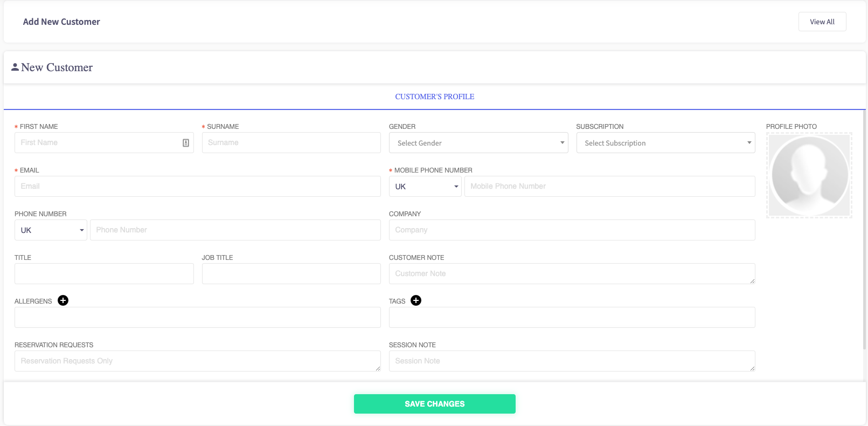Open Phone Number country code dropdown
The width and height of the screenshot is (868, 426).
coord(51,230)
